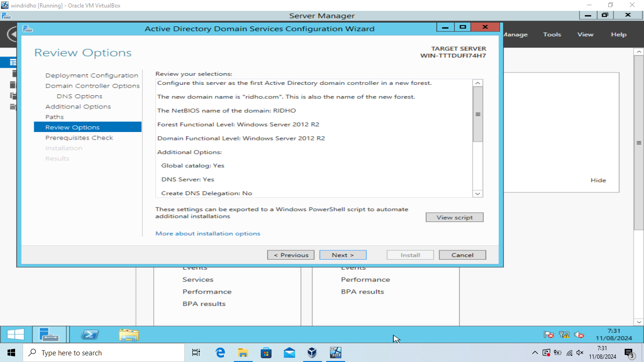
Task: Switch to VirtualBox Manager taskbar icon
Action: click(312, 353)
